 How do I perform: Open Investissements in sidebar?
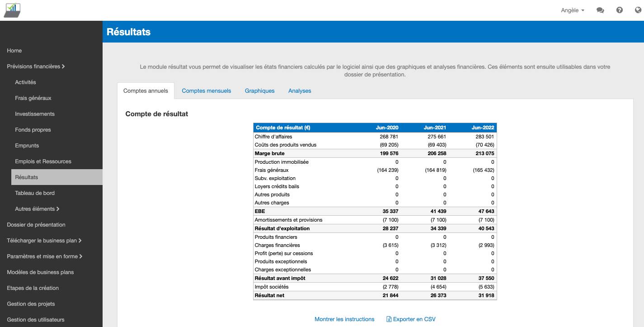(x=35, y=114)
